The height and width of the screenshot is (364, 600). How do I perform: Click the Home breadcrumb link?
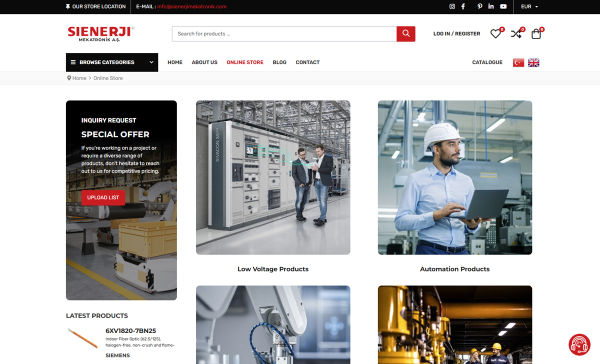click(79, 78)
